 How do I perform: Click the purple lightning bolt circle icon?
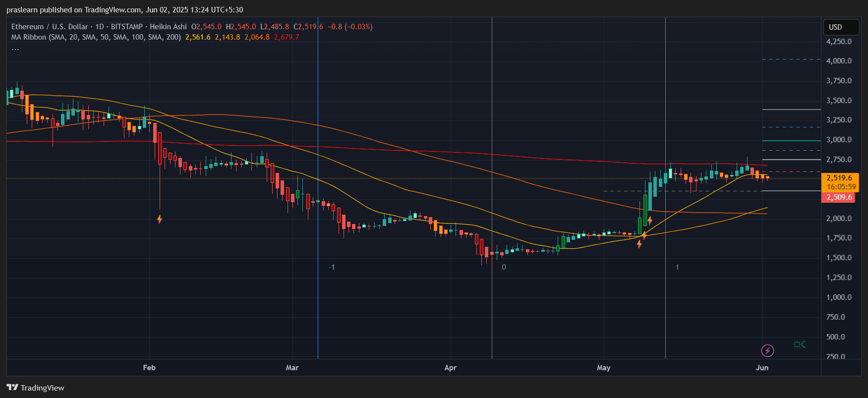[x=767, y=351]
